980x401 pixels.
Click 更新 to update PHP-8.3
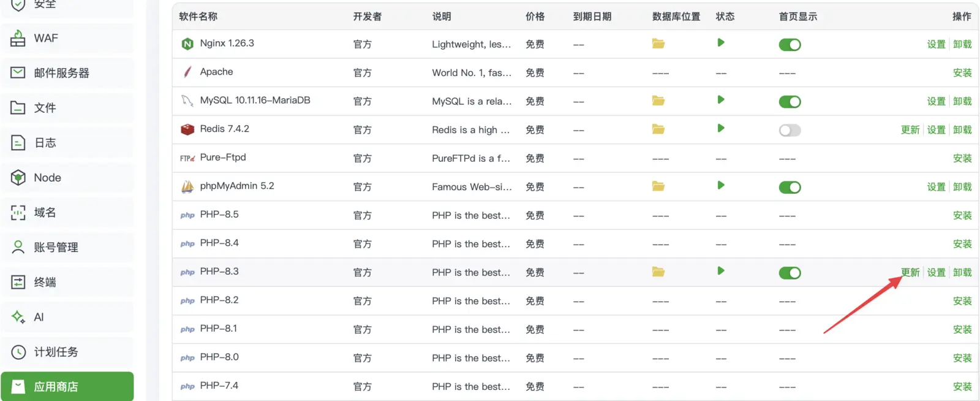click(x=910, y=272)
